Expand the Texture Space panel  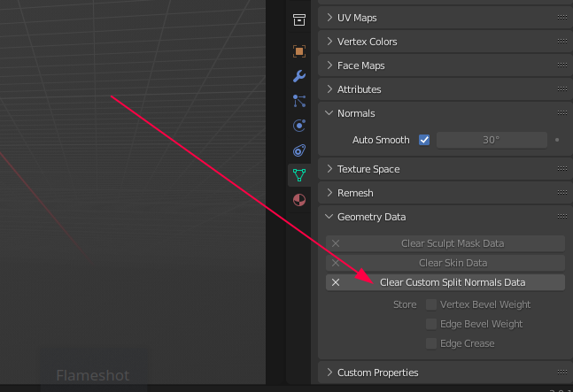(x=329, y=169)
